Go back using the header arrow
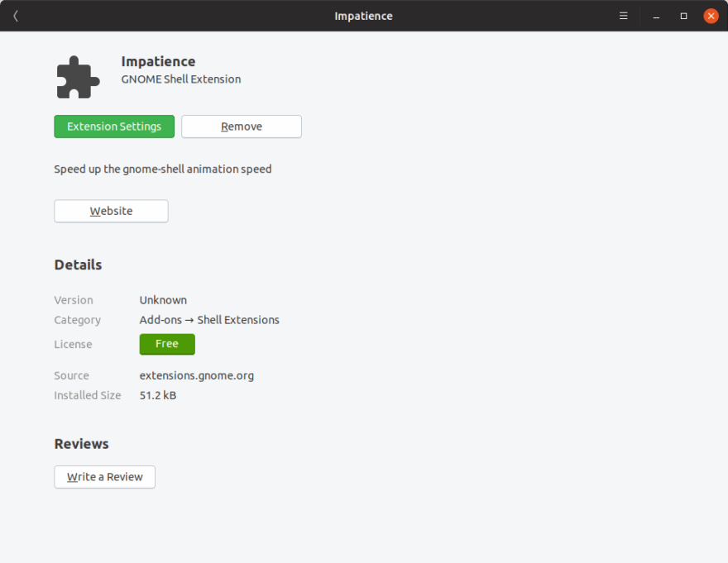The image size is (728, 563). (16, 16)
